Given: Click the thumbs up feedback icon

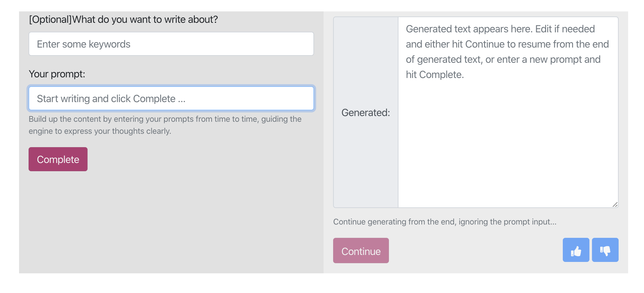Looking at the screenshot, I should coord(576,250).
